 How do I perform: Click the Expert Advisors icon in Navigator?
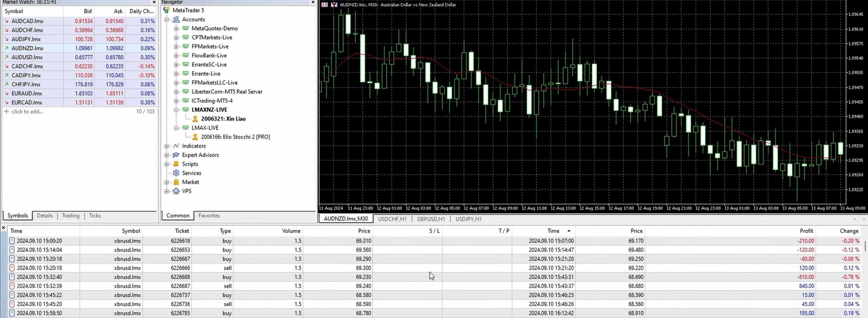[176, 155]
